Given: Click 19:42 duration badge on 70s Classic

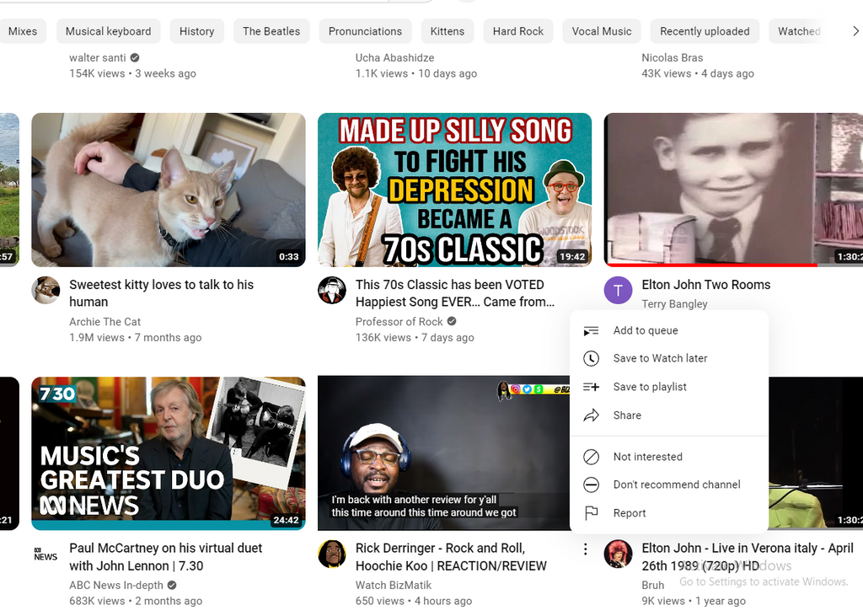Looking at the screenshot, I should [x=572, y=256].
